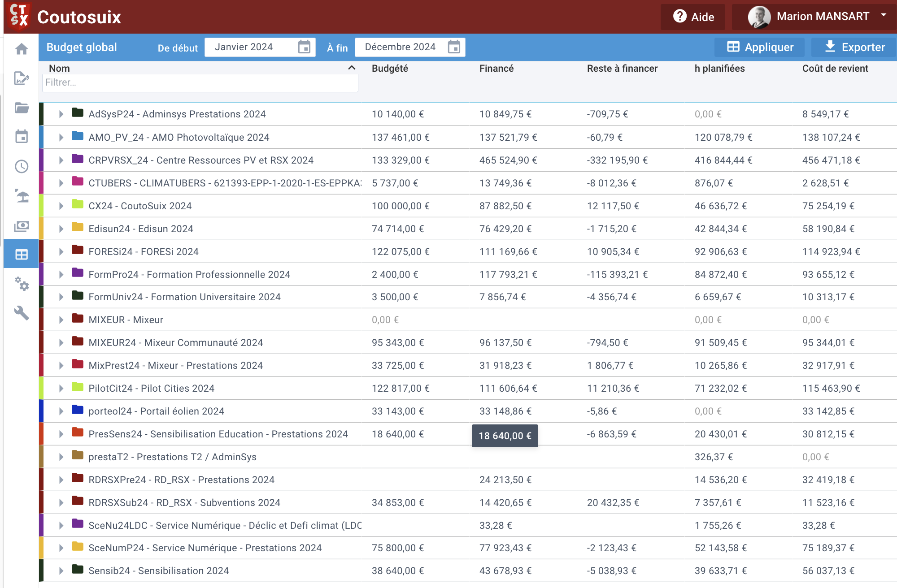Open the chart edit sidebar icon

(x=22, y=78)
